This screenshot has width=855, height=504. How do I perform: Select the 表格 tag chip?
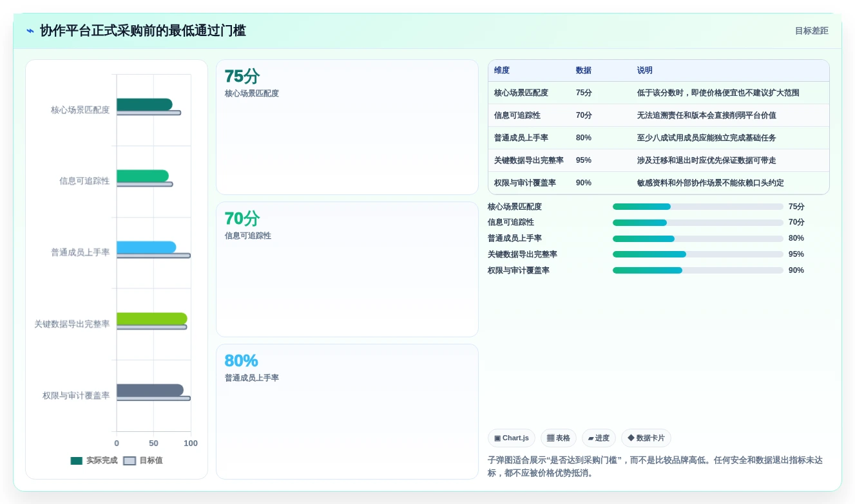pyautogui.click(x=559, y=438)
